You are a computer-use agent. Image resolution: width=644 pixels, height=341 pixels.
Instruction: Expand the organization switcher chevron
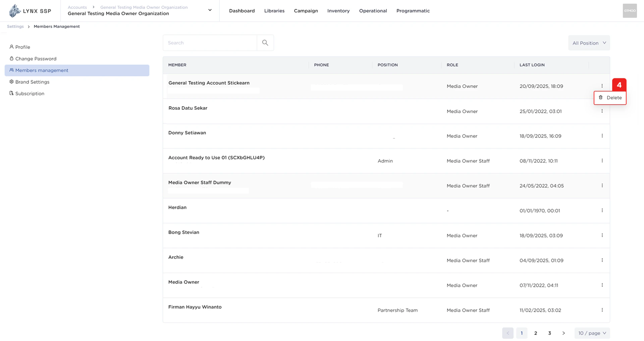210,10
